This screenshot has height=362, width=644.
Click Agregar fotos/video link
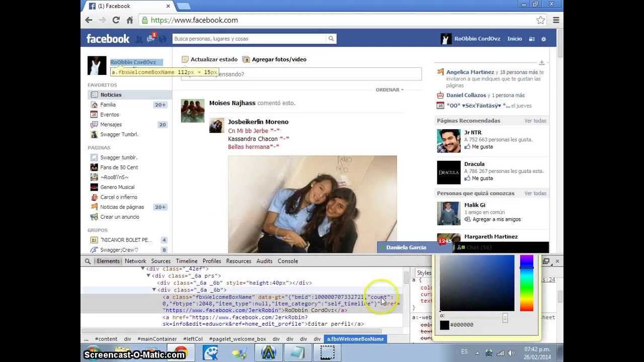coord(279,59)
